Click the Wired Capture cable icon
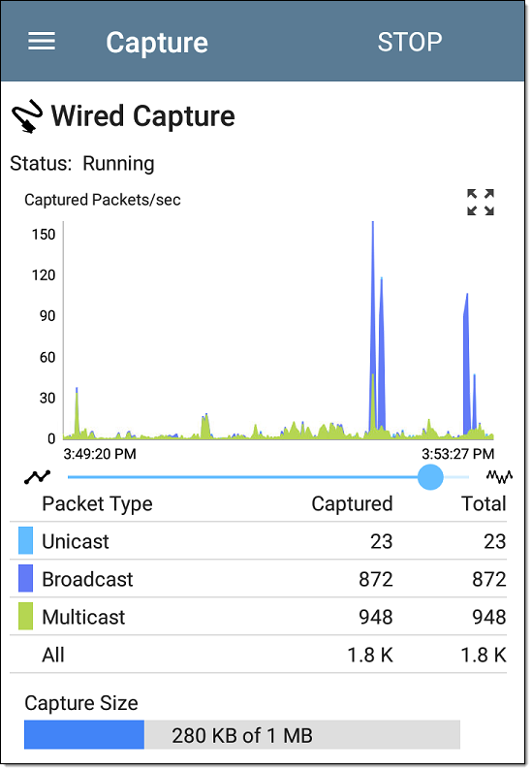 (x=27, y=116)
